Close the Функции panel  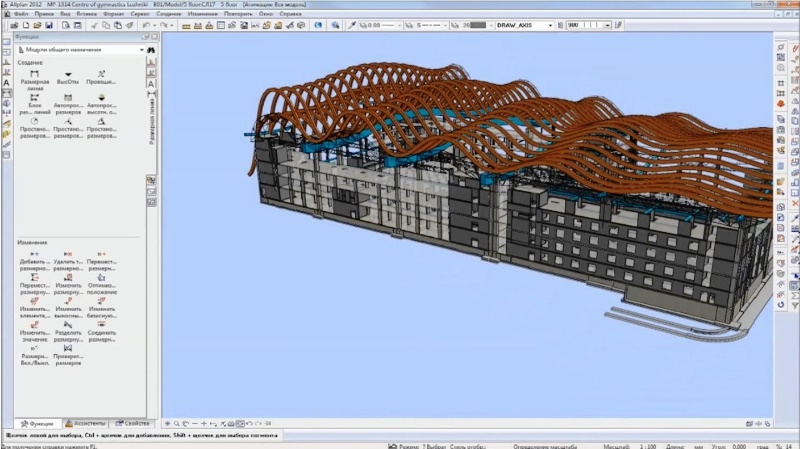(x=155, y=37)
